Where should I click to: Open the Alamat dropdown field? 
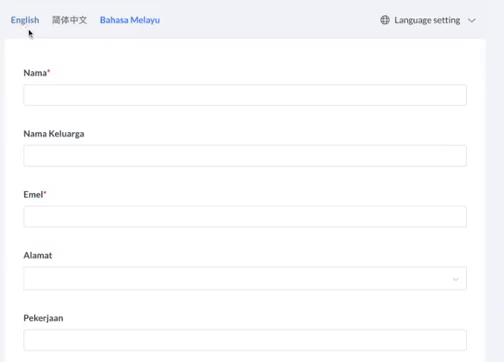pyautogui.click(x=245, y=278)
